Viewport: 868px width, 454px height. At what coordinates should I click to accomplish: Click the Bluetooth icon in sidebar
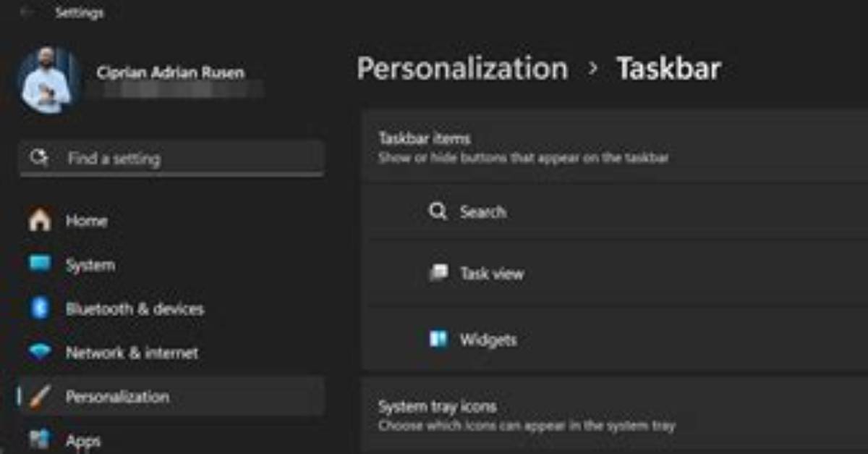tap(40, 308)
